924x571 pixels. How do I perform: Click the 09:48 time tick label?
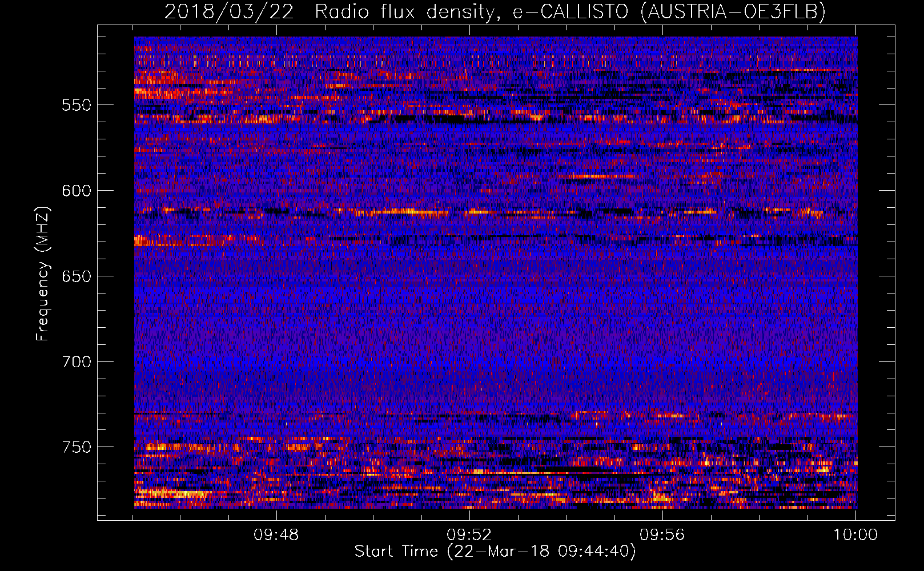pos(276,535)
